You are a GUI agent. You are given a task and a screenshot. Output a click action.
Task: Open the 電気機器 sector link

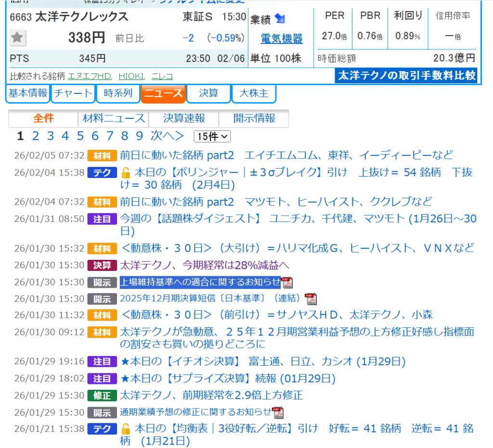(282, 38)
